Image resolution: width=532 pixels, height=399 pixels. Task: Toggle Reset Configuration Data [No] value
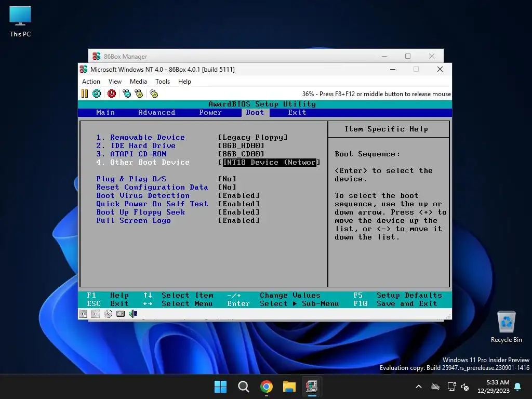[227, 187]
